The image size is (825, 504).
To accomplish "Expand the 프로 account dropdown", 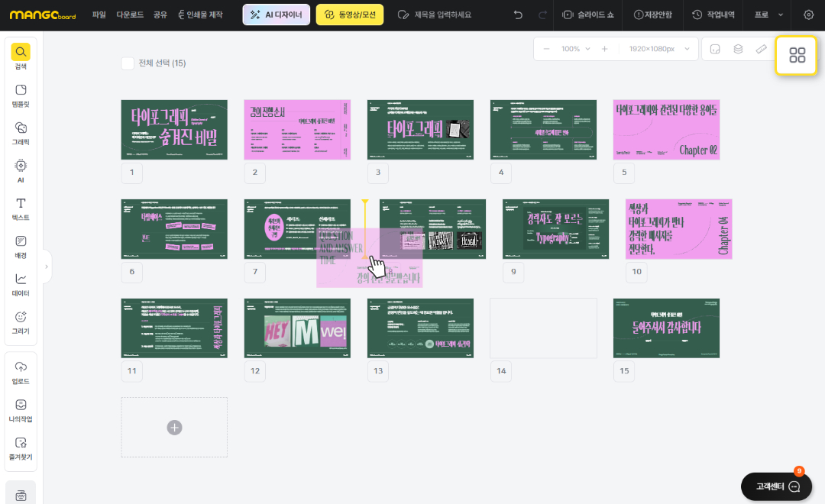I will 768,15.
